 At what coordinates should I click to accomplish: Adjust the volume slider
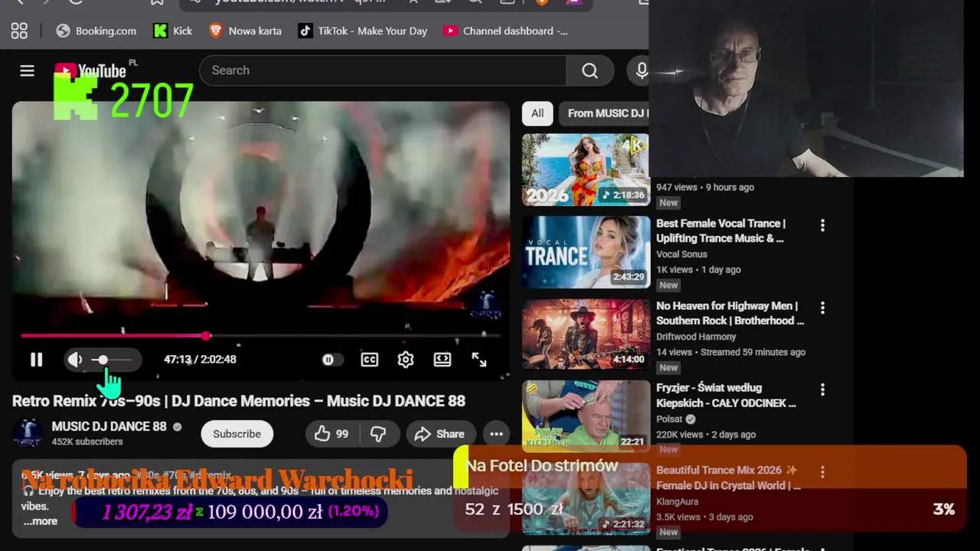click(x=112, y=360)
